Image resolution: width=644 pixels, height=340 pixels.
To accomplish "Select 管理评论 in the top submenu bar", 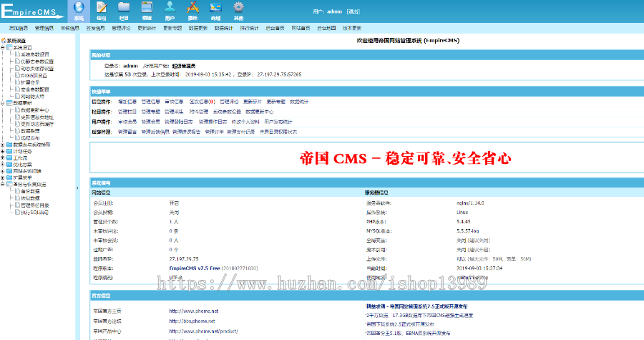I will coord(121,29).
